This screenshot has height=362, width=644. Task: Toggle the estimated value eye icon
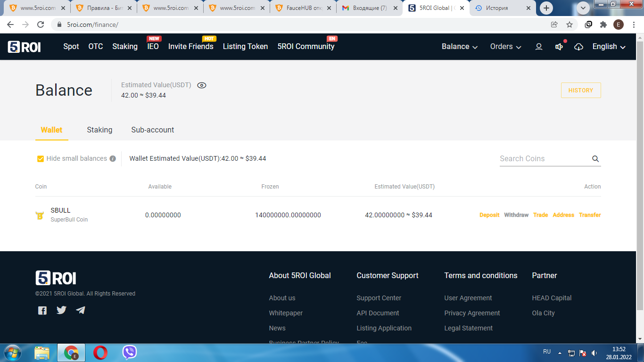tap(202, 85)
